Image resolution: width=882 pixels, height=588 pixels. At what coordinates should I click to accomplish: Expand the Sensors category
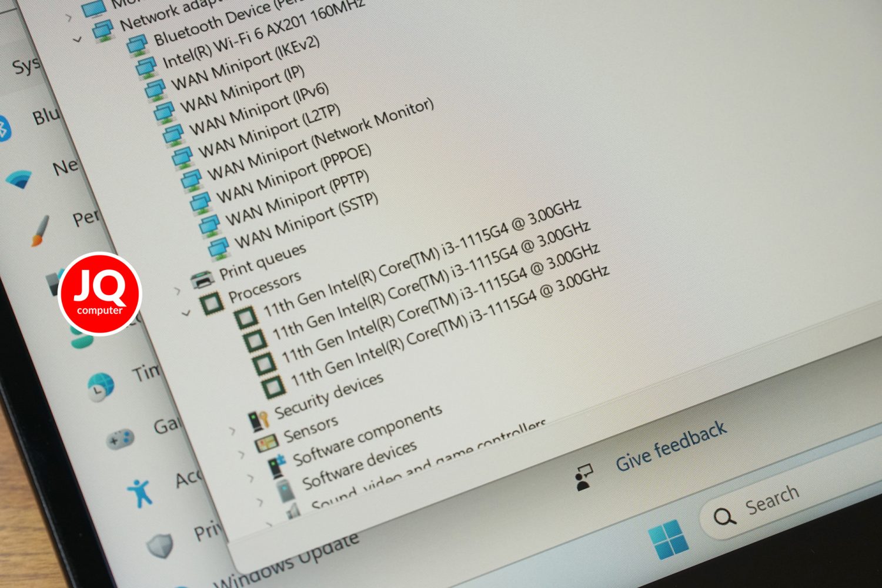pos(241,454)
